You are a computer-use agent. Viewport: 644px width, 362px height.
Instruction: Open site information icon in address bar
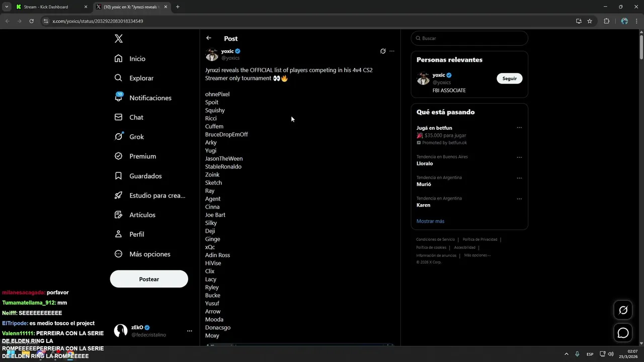tap(45, 21)
